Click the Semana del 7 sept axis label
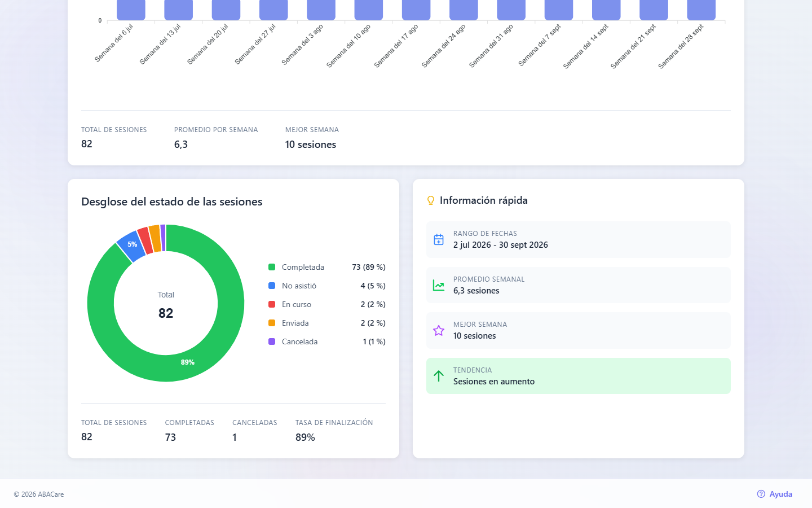The height and width of the screenshot is (508, 812). click(540, 45)
